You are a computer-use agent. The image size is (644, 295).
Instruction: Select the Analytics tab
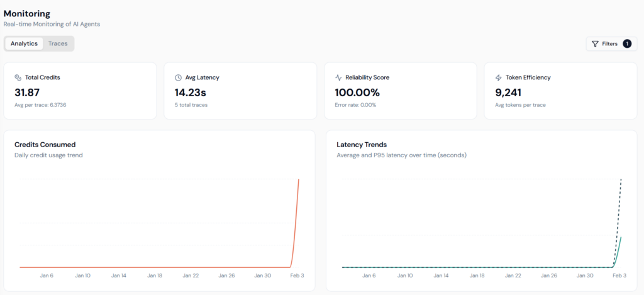(25, 43)
